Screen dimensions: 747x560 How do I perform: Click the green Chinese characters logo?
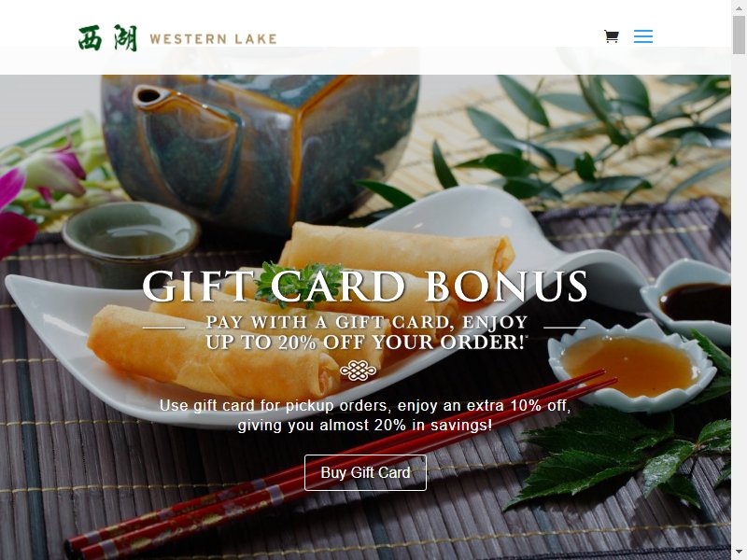click(107, 38)
